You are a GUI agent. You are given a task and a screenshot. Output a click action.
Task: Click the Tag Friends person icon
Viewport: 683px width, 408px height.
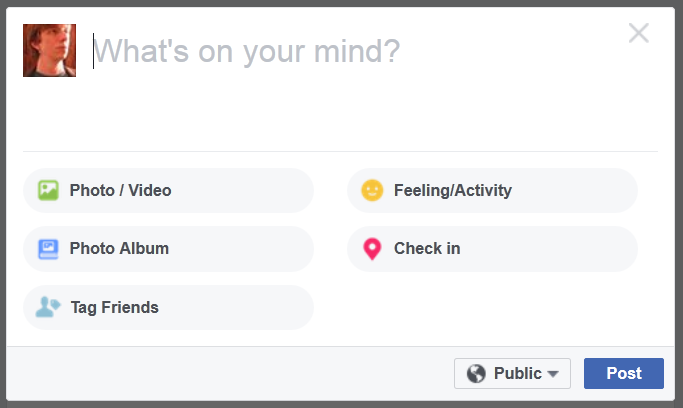pos(48,307)
